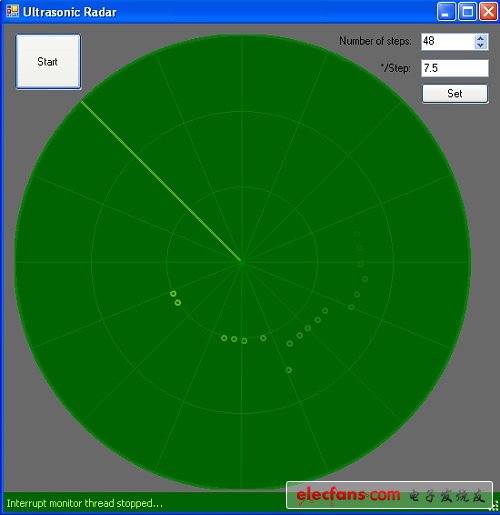Increase the Number of steps spinner
Image resolution: width=500 pixels, height=515 pixels.
(x=480, y=38)
